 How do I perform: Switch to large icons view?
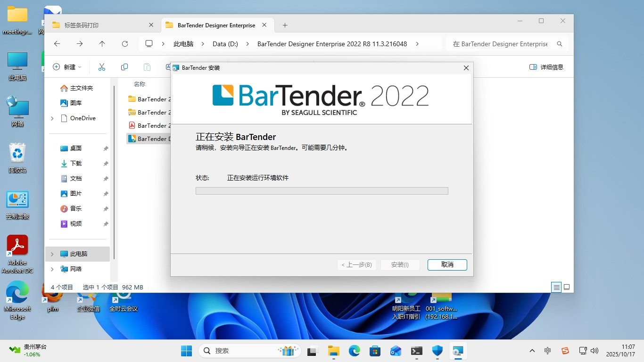(567, 287)
